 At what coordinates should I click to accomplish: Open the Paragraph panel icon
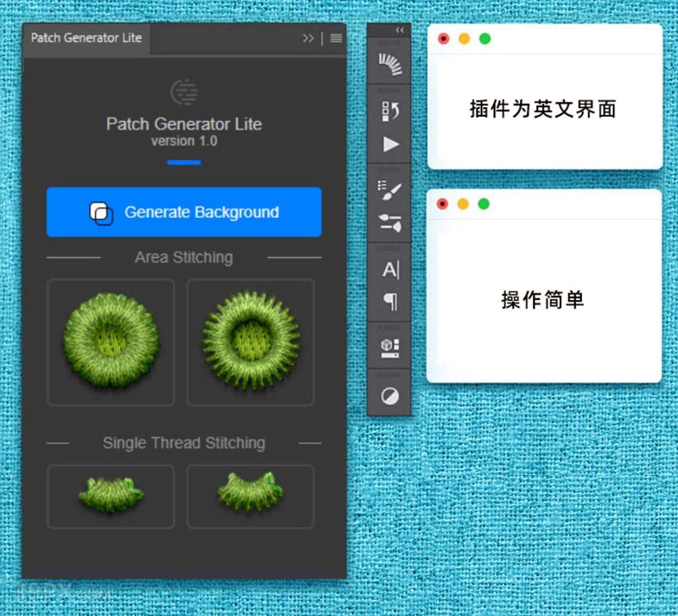click(389, 302)
